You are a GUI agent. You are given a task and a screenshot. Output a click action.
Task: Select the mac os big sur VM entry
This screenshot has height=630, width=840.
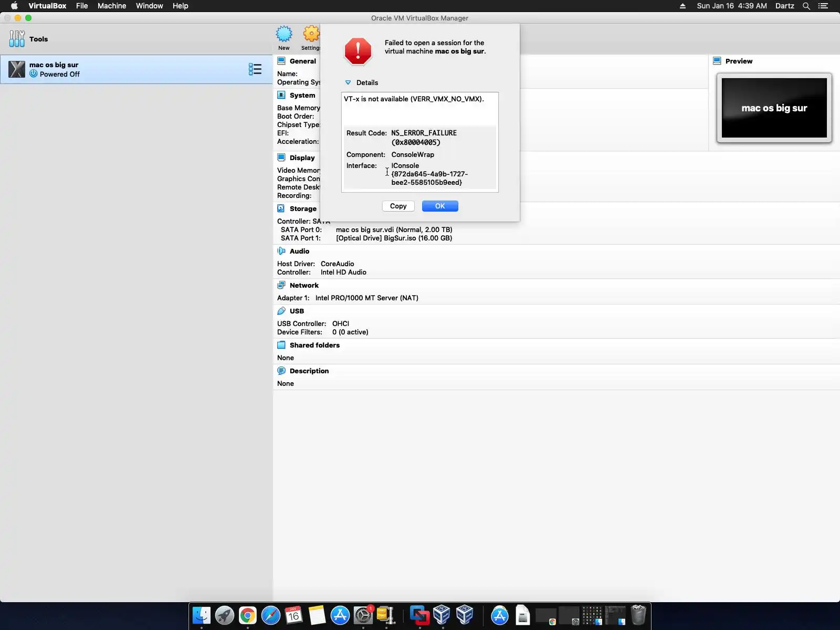click(136, 69)
